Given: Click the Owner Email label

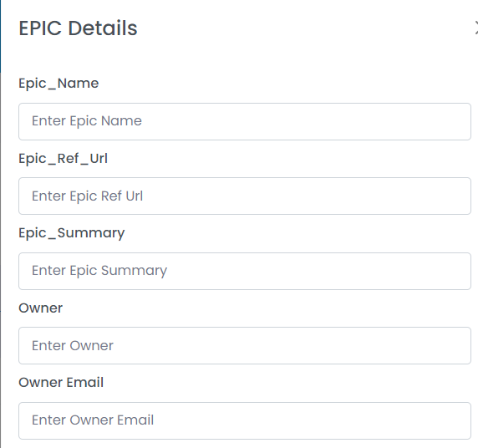Looking at the screenshot, I should coord(61,383).
